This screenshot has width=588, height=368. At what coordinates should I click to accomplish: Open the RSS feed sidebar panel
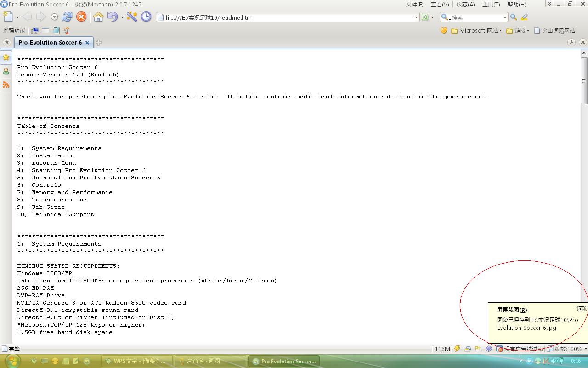point(6,85)
